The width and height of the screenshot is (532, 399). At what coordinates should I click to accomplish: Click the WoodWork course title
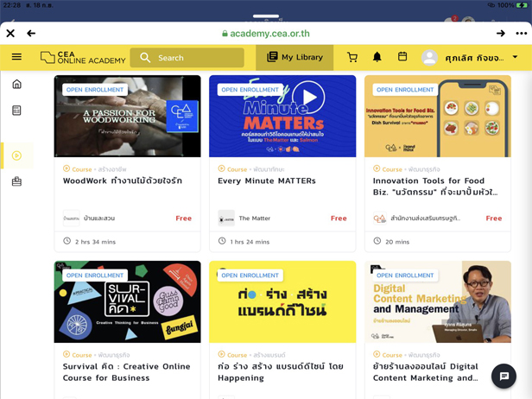[x=123, y=180]
